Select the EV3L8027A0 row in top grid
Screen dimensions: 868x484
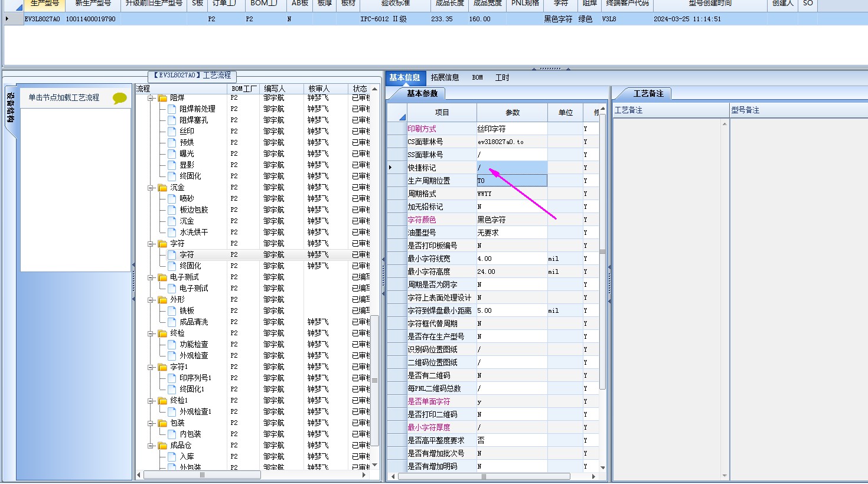click(434, 19)
